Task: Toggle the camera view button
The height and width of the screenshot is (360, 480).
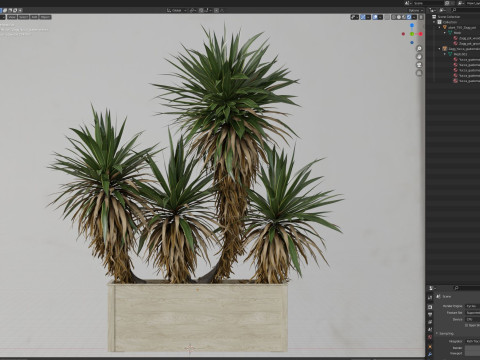Action: pyautogui.click(x=419, y=65)
